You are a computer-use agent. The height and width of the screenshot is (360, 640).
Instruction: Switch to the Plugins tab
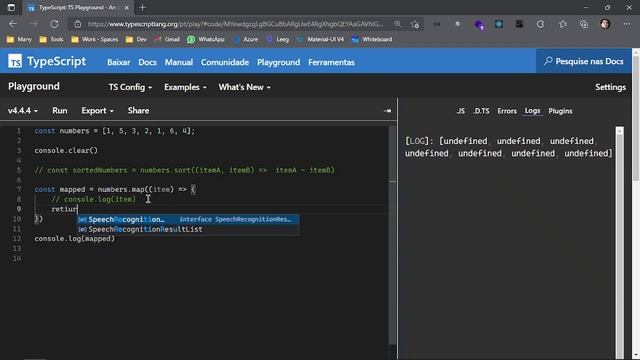pyautogui.click(x=560, y=111)
